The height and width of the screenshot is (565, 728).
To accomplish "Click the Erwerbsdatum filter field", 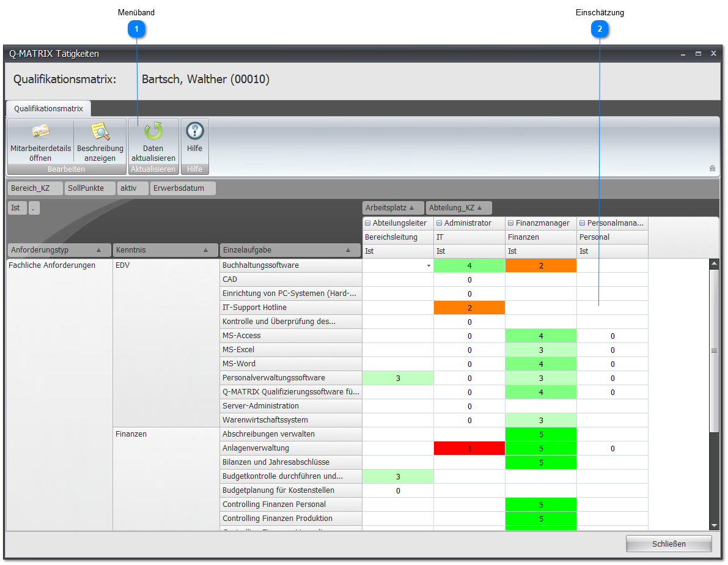I will pyautogui.click(x=183, y=188).
